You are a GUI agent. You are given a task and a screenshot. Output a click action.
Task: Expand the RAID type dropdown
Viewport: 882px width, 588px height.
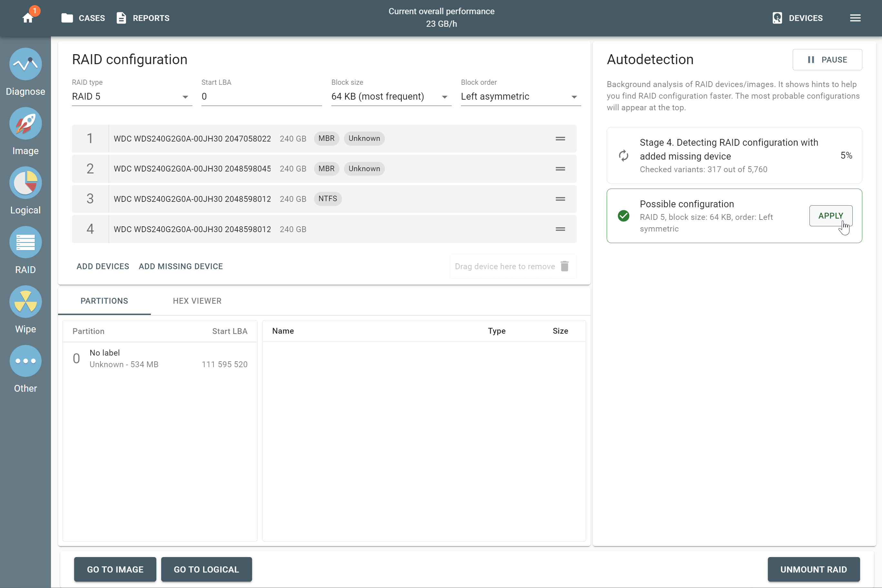[x=132, y=96]
